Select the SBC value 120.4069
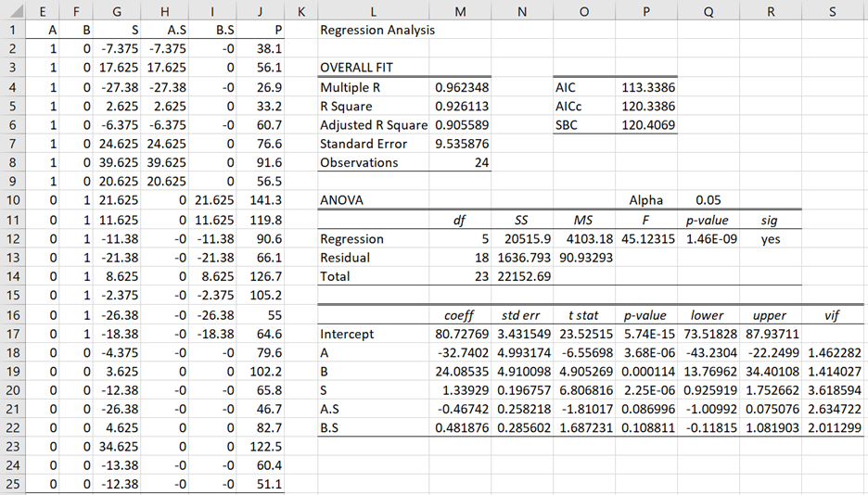868x495 pixels. click(647, 125)
